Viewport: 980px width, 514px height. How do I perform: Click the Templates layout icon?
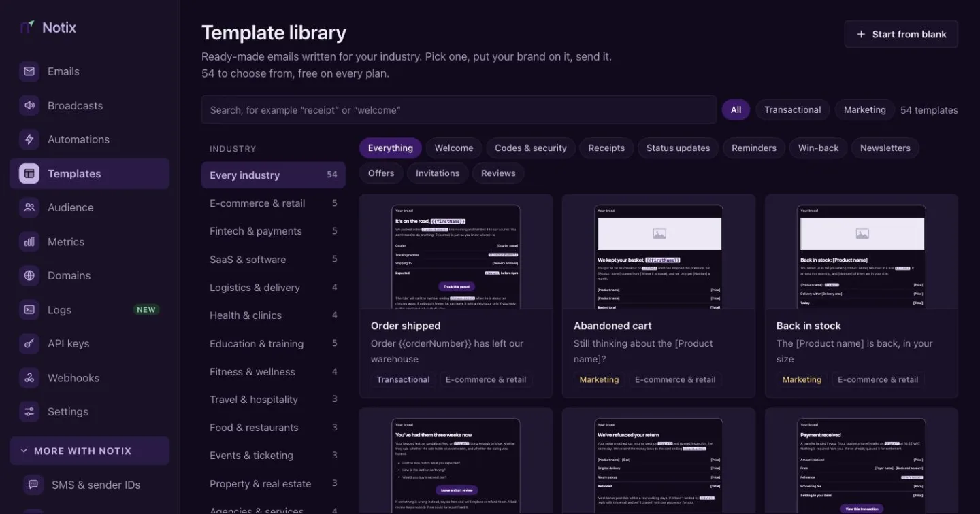(x=29, y=173)
